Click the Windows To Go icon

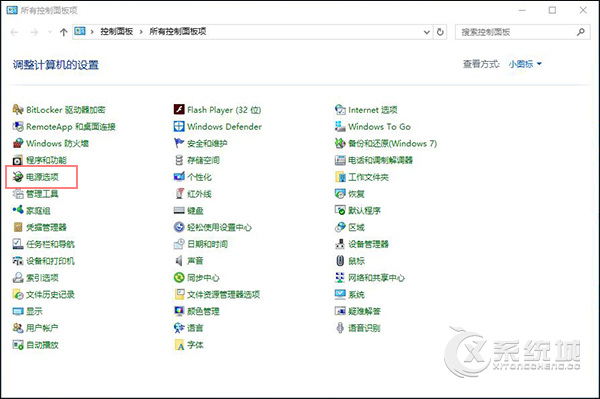point(340,127)
